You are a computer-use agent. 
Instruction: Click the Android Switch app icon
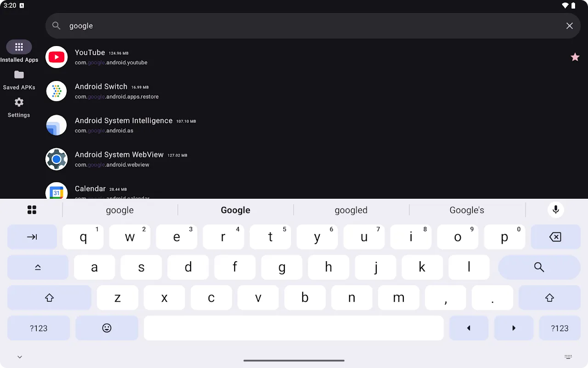(56, 91)
